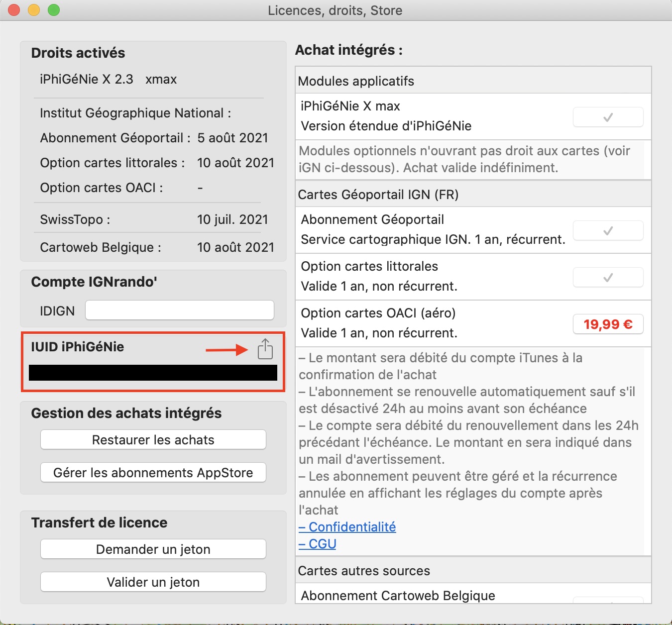Click the 'Compte IGNrando'' heading
Image resolution: width=672 pixels, height=625 pixels.
click(x=94, y=282)
